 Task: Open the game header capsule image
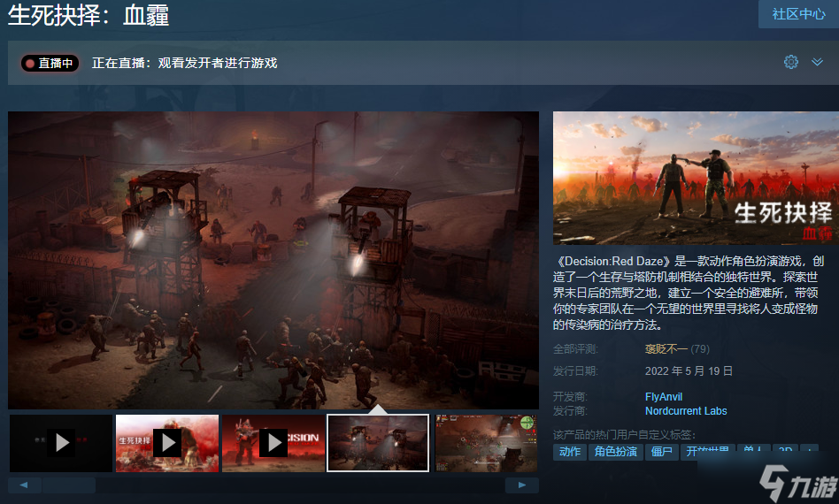point(696,178)
